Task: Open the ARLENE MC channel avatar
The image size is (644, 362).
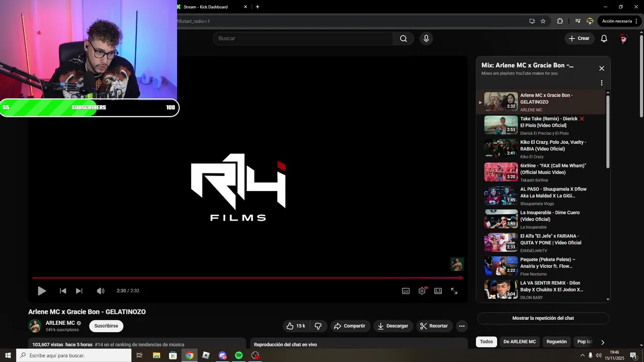Action: pyautogui.click(x=35, y=326)
